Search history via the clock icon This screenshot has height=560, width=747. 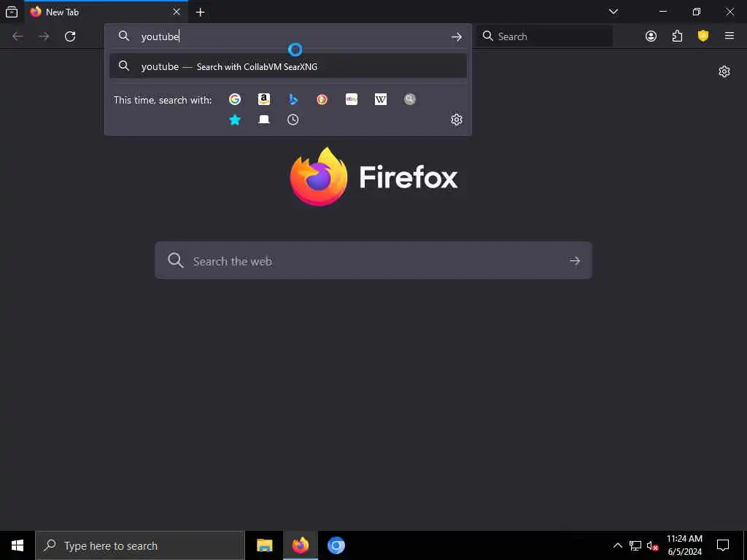(x=293, y=120)
